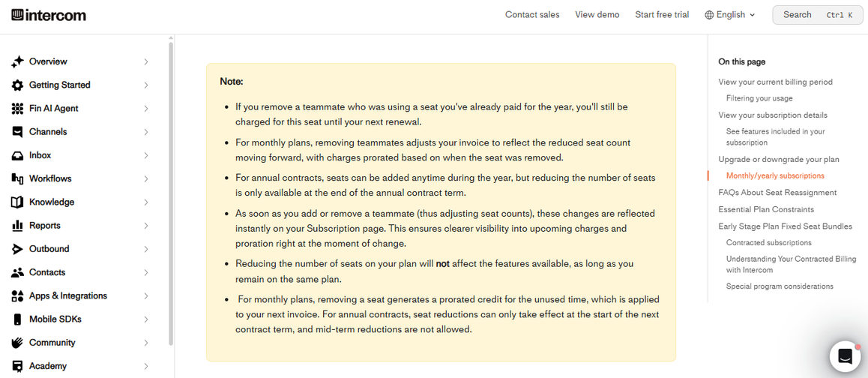The image size is (868, 378).
Task: Expand the Apps & Integrations chevron
Action: [146, 296]
